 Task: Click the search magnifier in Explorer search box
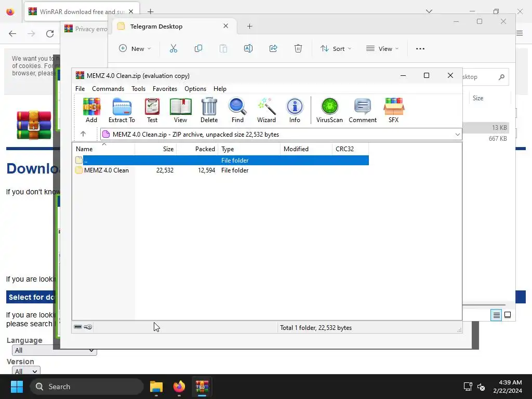[501, 77]
